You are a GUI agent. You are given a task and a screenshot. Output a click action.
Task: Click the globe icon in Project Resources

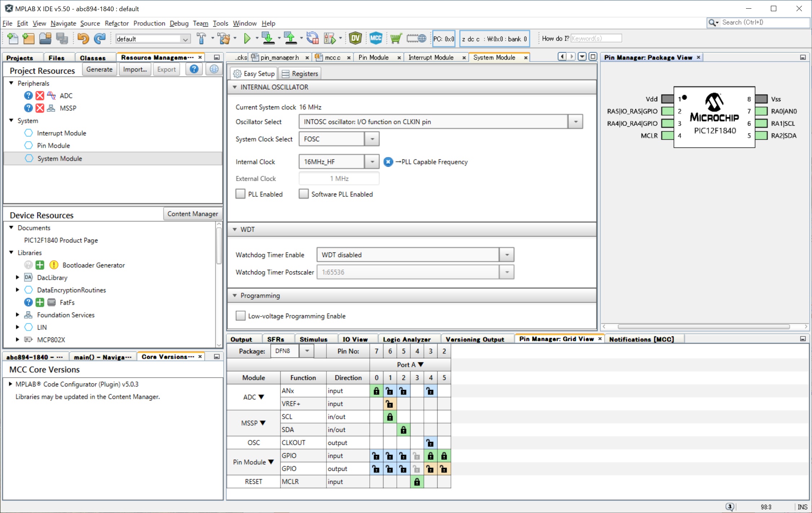tap(214, 69)
